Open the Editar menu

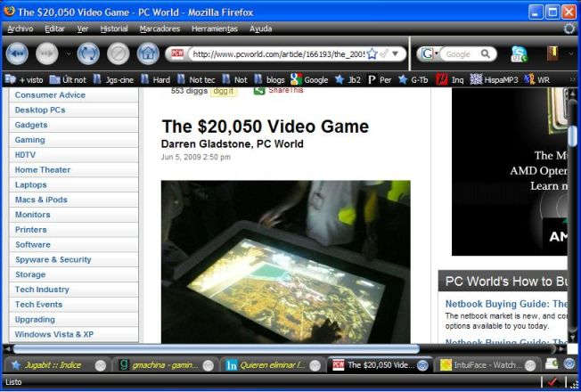pos(55,29)
